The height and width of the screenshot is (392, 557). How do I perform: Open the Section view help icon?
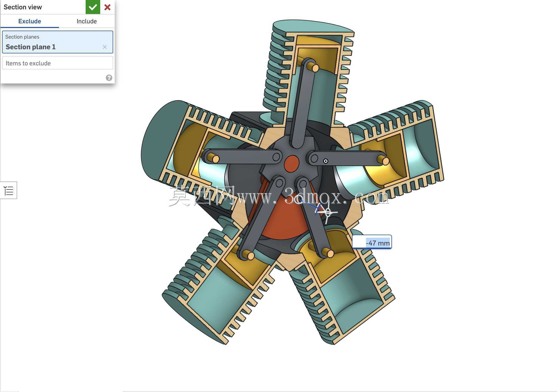[109, 78]
